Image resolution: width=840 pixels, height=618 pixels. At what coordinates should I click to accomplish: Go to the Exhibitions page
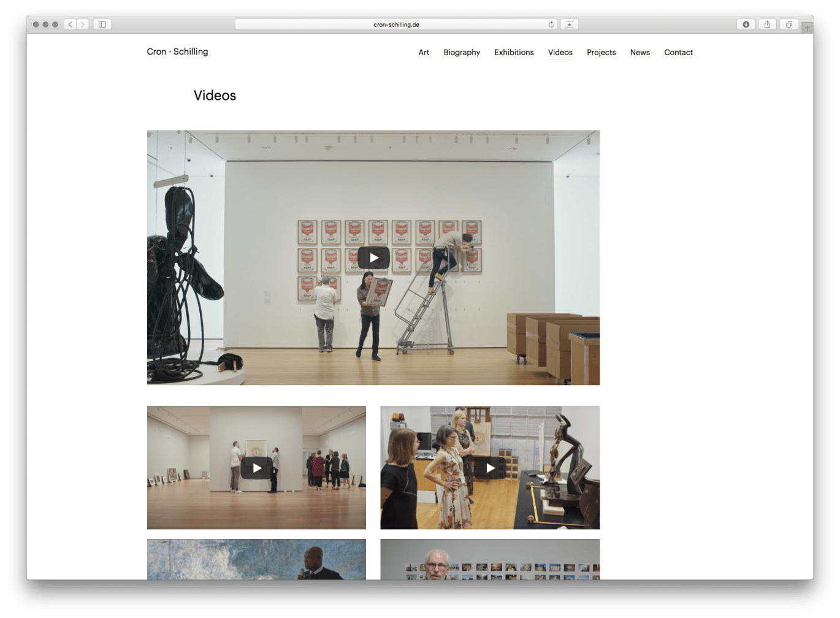tap(514, 53)
